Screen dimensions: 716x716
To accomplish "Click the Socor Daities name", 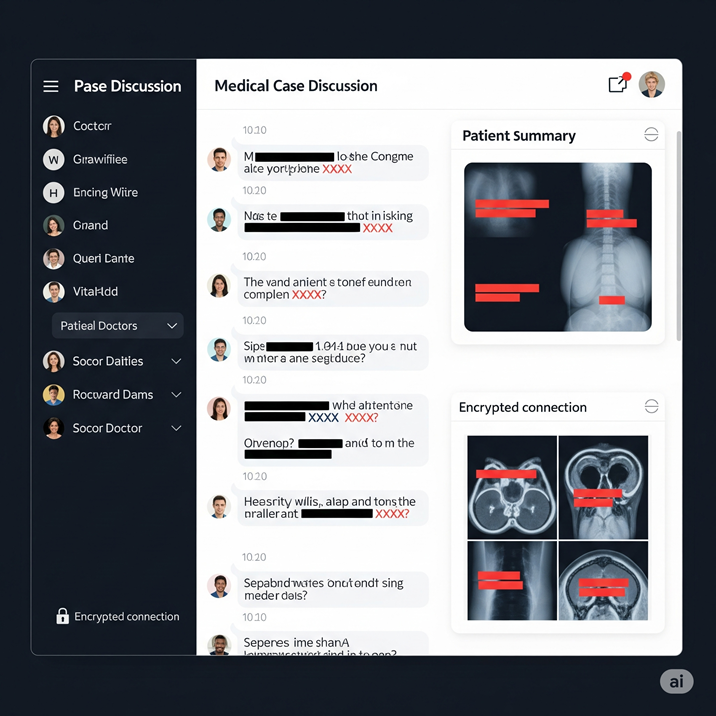I will (x=108, y=361).
